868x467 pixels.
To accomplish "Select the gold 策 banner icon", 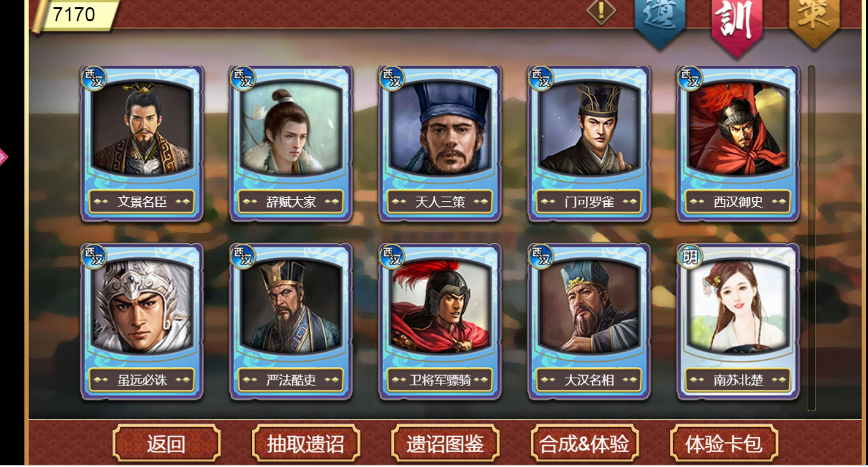I will coord(813,18).
